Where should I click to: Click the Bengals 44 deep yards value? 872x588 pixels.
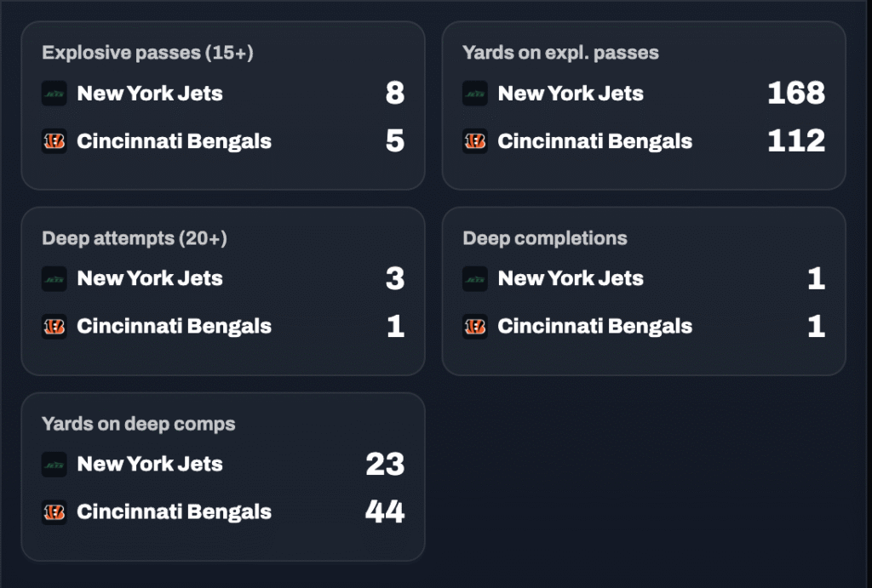tap(385, 511)
